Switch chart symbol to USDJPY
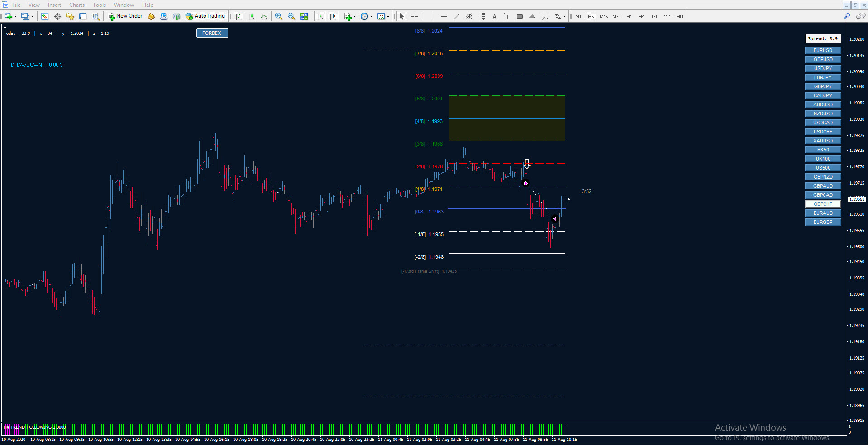 pos(823,68)
